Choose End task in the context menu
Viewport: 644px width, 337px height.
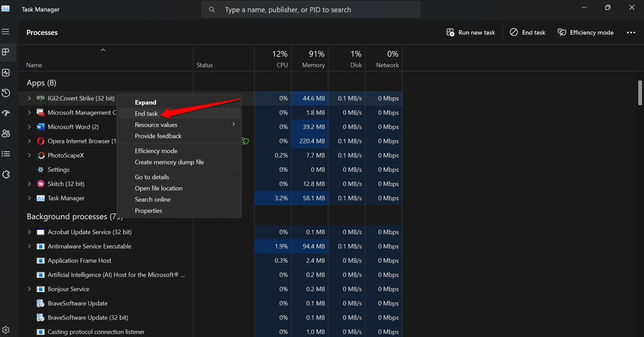pyautogui.click(x=147, y=113)
